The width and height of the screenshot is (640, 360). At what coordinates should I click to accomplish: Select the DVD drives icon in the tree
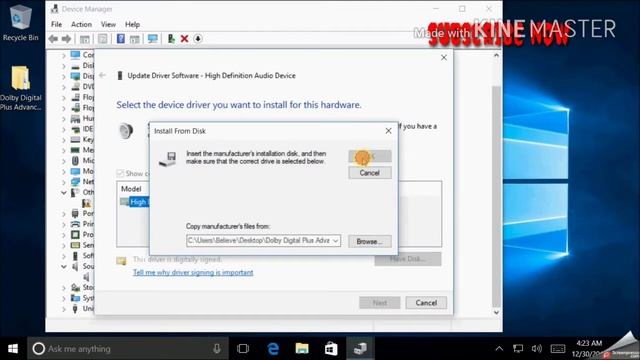pyautogui.click(x=76, y=87)
